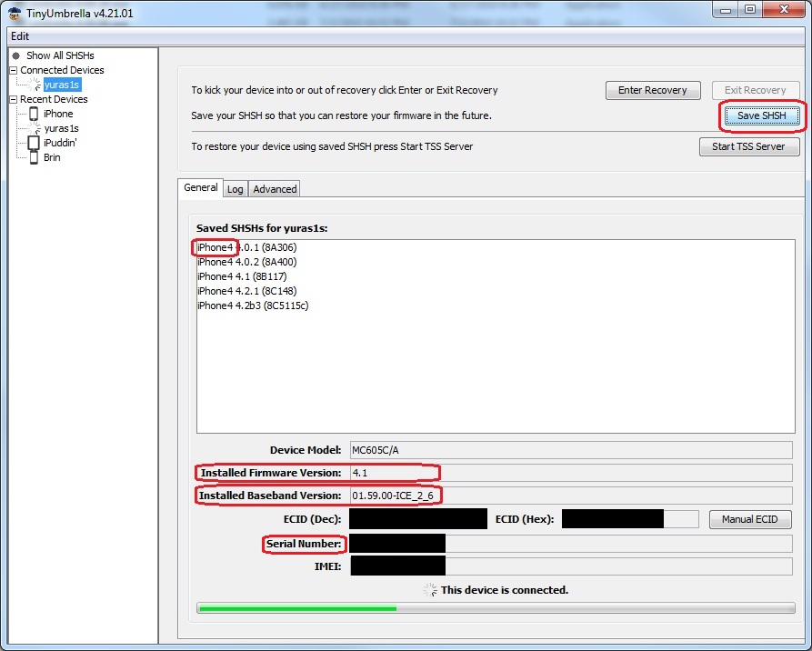
Task: Click the Installed Baseband Version field
Action: point(571,496)
